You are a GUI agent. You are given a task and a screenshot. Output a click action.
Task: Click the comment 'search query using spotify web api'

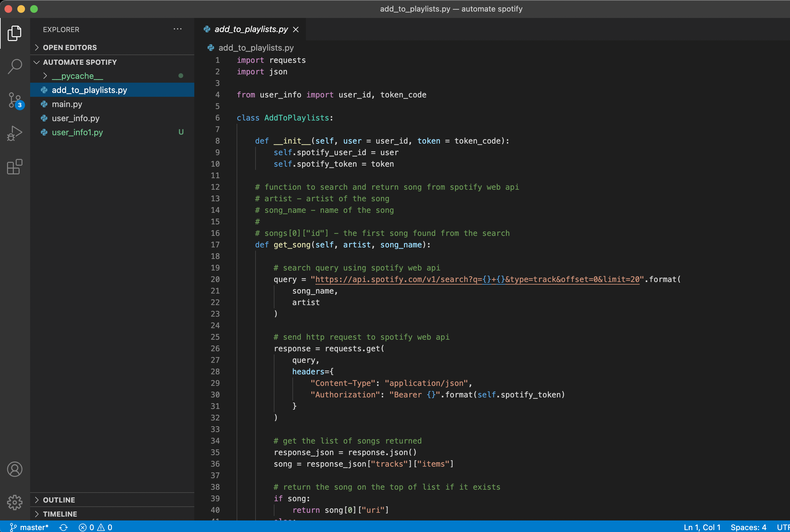(357, 268)
